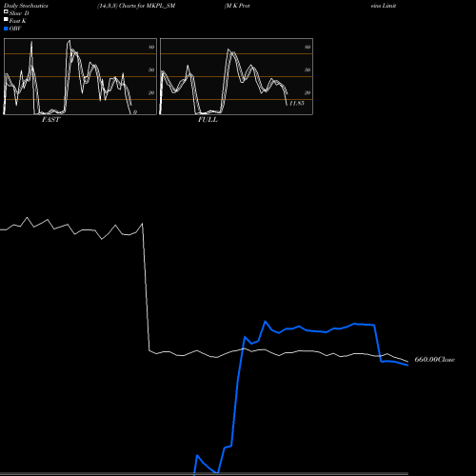The height and width of the screenshot is (476, 476).
Task: Open the FULL stochastics chart panel
Action: click(236, 76)
